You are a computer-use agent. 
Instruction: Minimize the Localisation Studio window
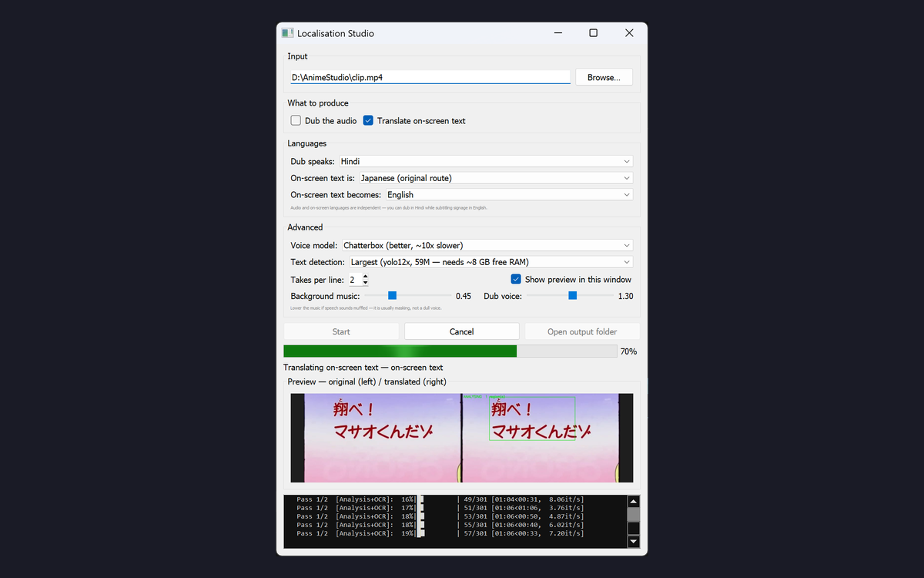(557, 33)
